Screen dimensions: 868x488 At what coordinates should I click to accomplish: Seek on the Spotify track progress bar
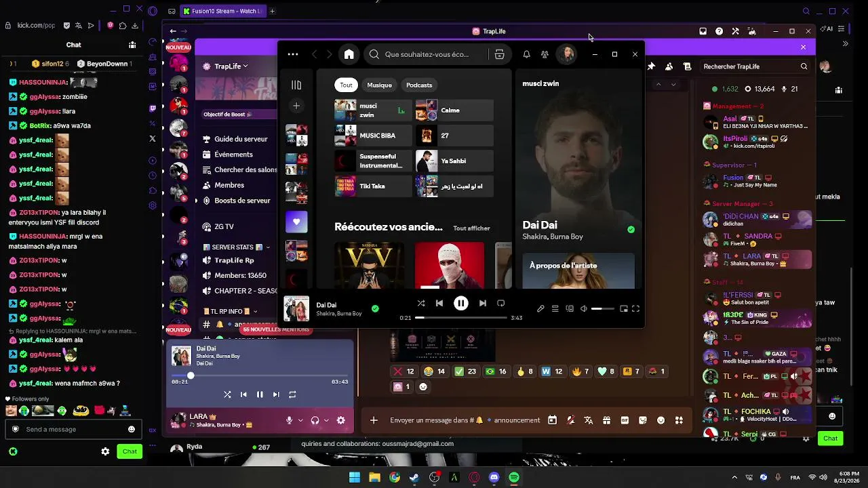tap(461, 318)
